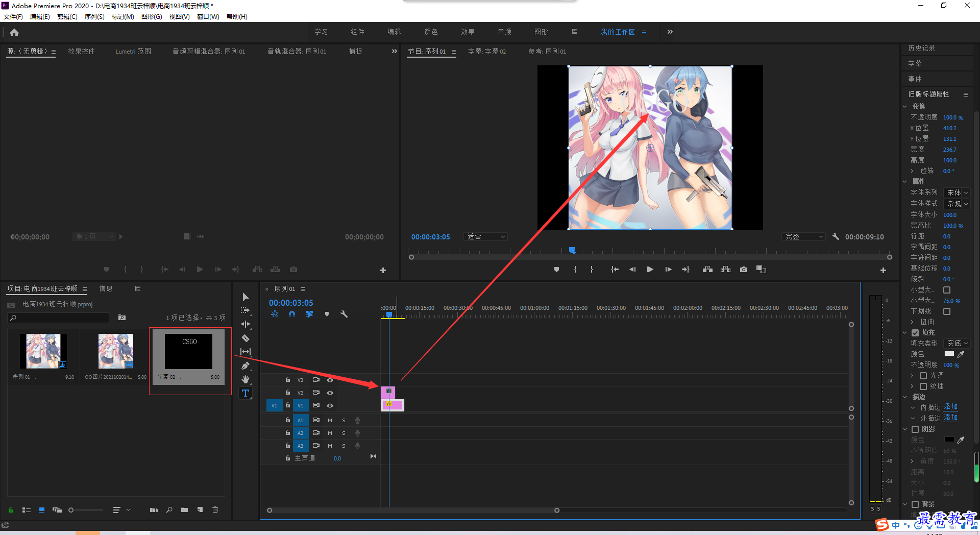Click Extract button in program monitor
Image resolution: width=980 pixels, height=535 pixels.
tap(725, 270)
